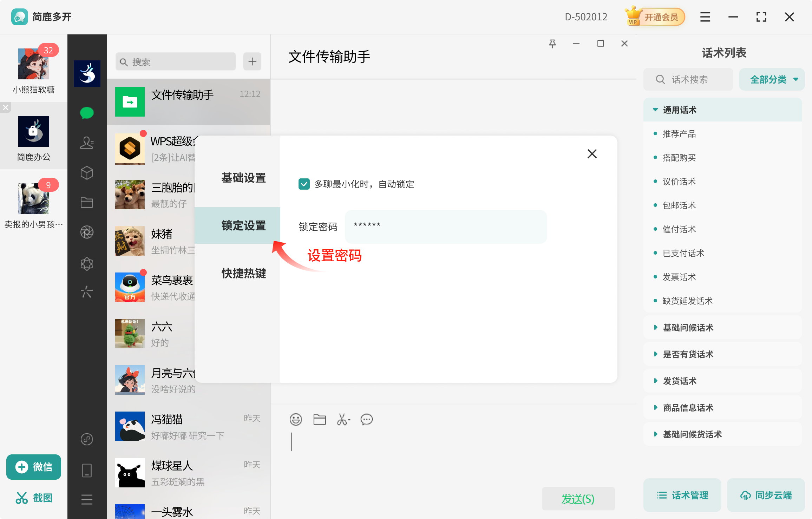Select the screenshot scissors icon above the input

tap(342, 419)
